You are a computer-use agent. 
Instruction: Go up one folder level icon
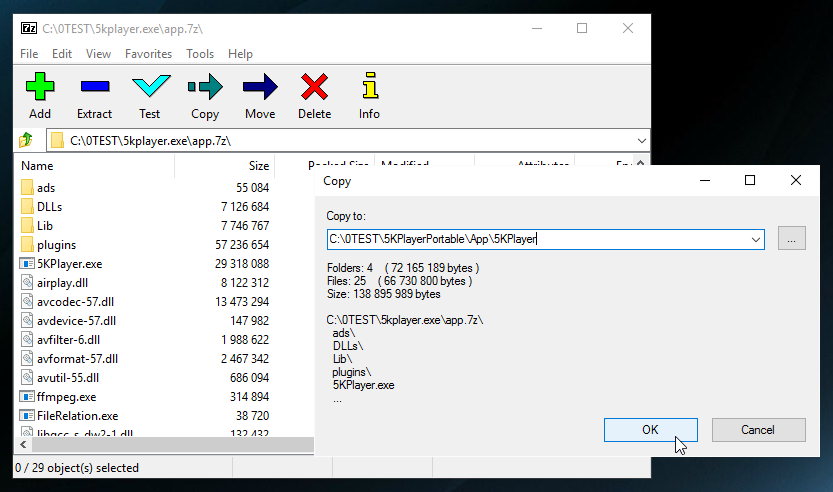point(26,140)
